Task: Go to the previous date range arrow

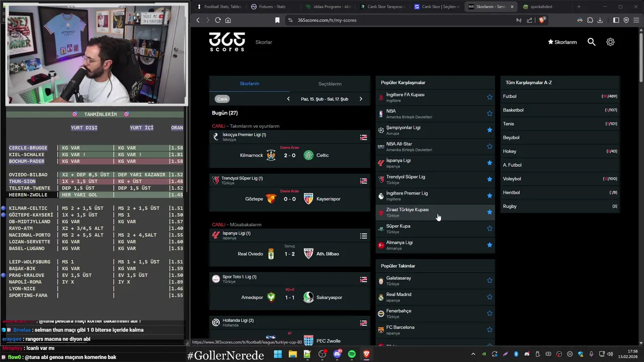Action: point(288,99)
